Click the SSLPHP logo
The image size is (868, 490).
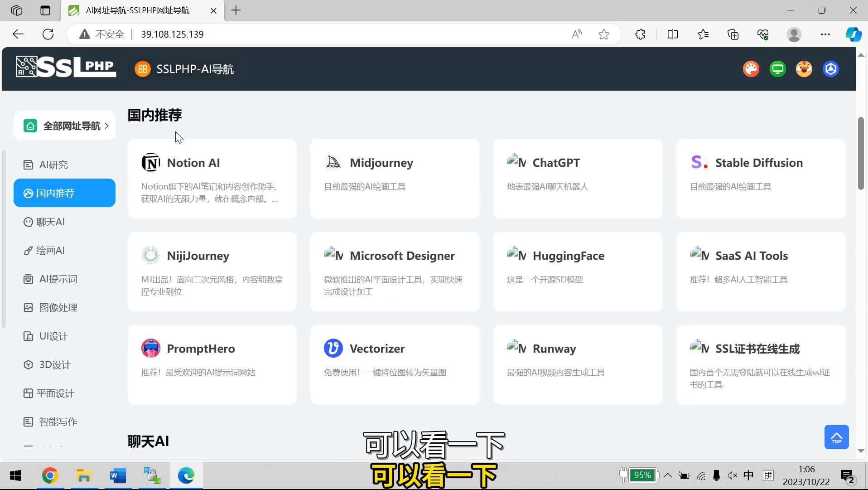click(66, 67)
